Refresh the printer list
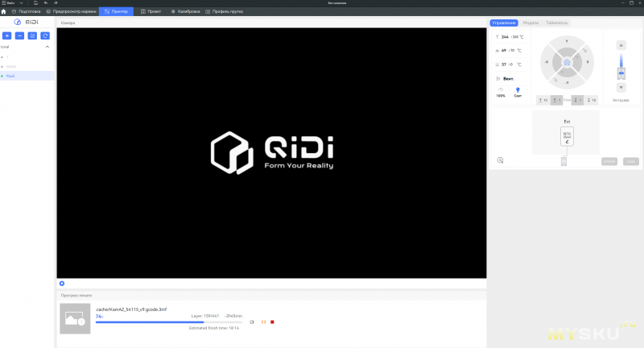The image size is (644, 348). [45, 35]
